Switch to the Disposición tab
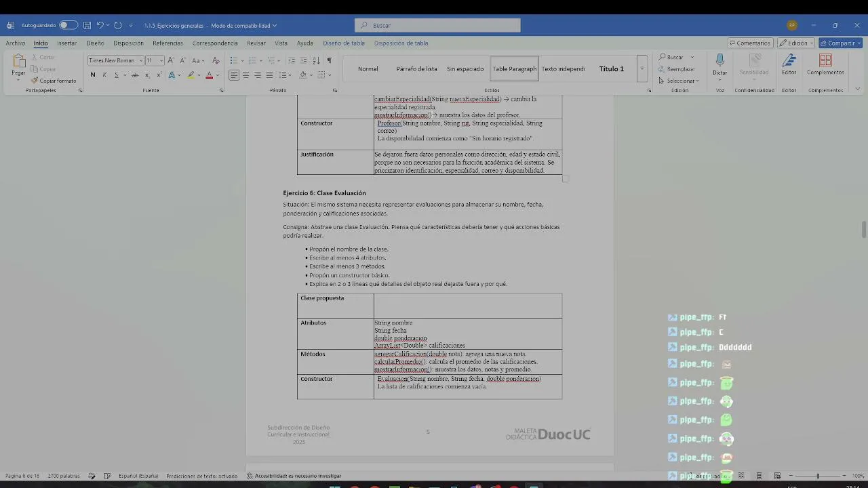The image size is (868, 488). click(x=128, y=43)
